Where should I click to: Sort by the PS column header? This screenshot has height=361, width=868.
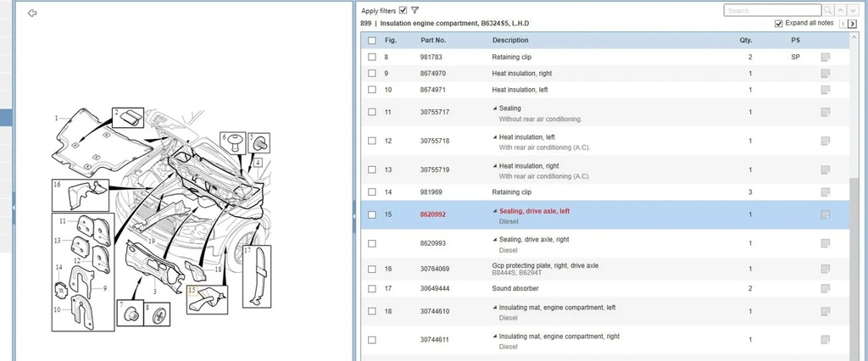[x=795, y=41]
